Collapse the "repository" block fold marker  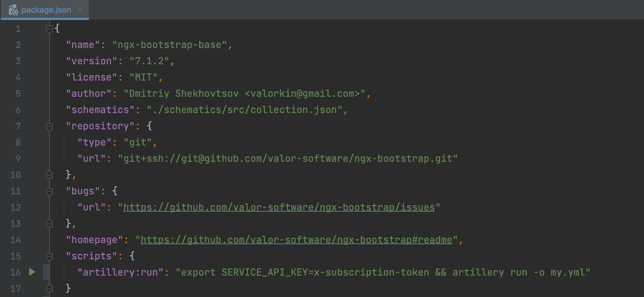click(50, 127)
